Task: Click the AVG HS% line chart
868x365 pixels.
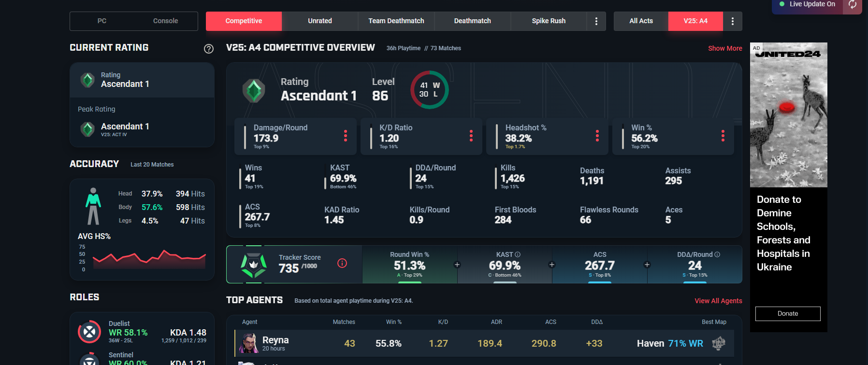Action: 149,258
